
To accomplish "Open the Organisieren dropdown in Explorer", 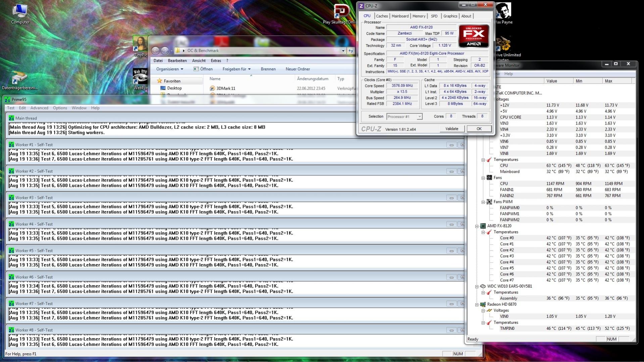I will tap(170, 69).
